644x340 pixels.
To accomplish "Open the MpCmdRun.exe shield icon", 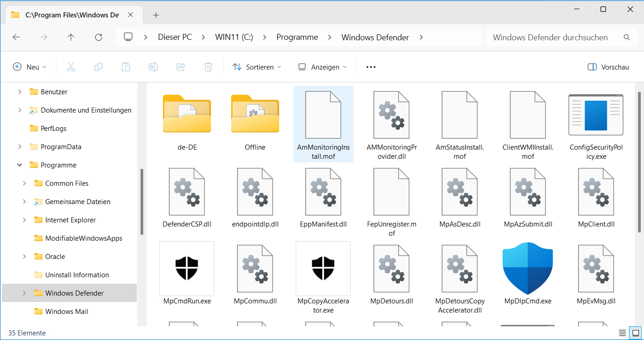I will pos(187,269).
